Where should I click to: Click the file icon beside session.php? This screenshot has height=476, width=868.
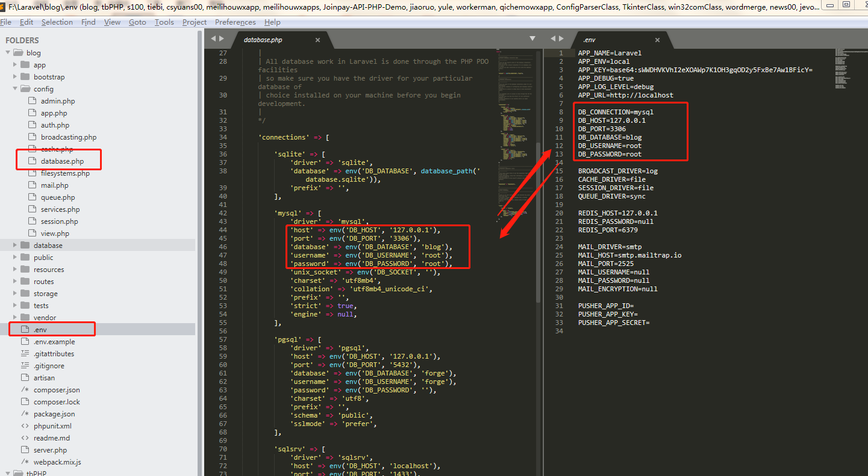[x=33, y=221]
